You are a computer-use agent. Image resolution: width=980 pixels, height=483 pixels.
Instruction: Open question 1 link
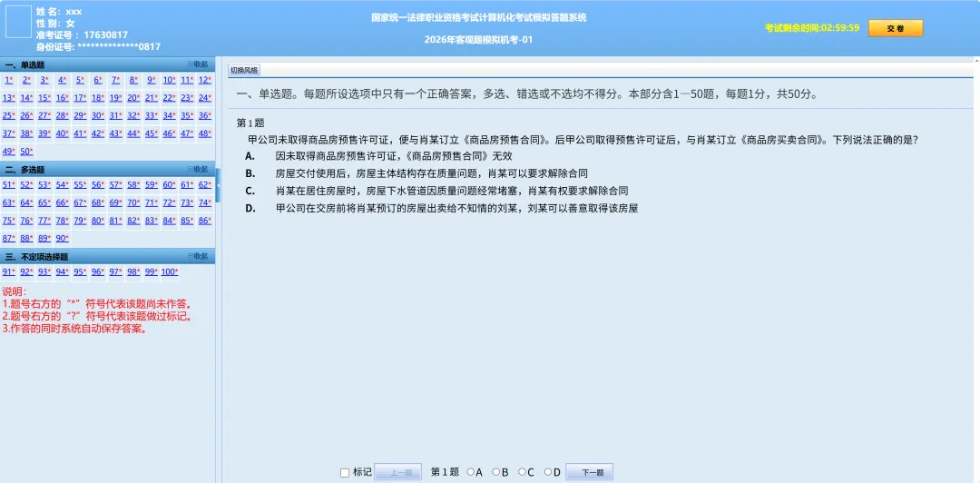pos(8,80)
